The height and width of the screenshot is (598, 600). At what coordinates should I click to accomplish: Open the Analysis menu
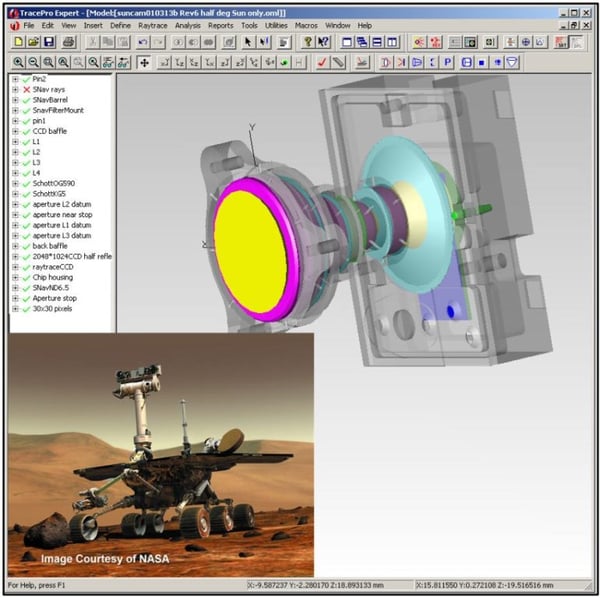(x=188, y=24)
